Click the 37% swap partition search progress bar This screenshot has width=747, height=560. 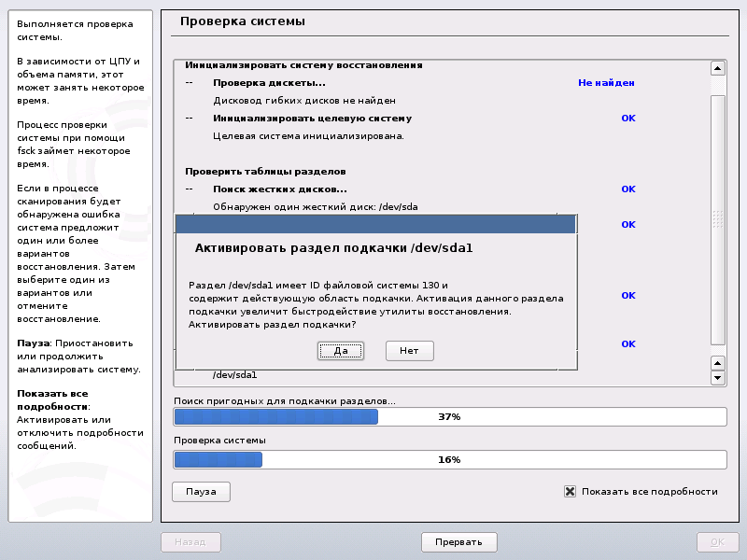point(450,417)
